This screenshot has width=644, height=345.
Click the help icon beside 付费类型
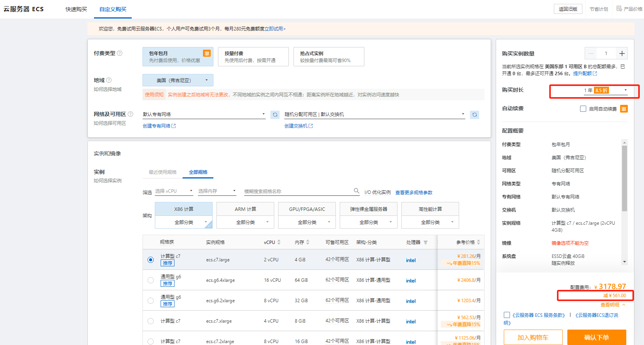coord(120,53)
